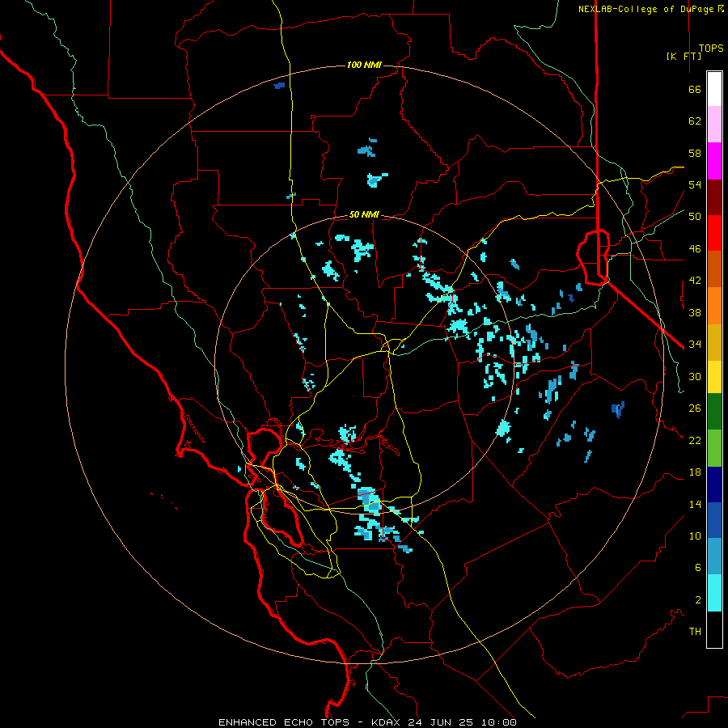
Task: Click the light blue 14 kft swatch
Action: tap(714, 557)
